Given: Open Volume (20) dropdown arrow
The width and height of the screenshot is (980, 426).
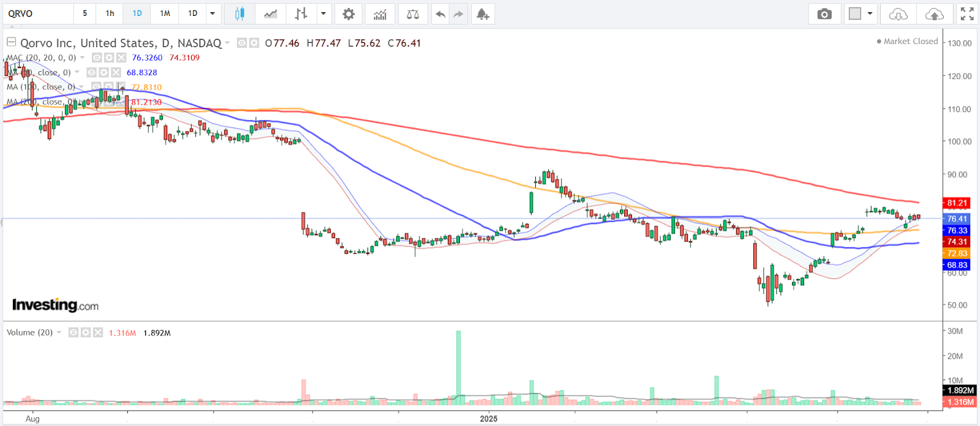Looking at the screenshot, I should click(x=59, y=332).
